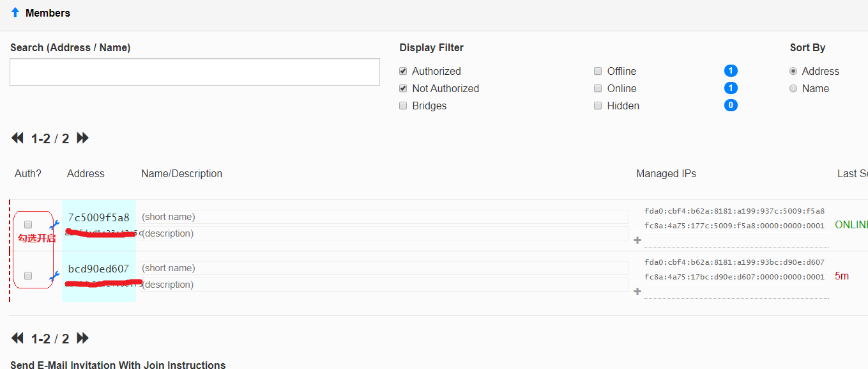
Task: Add managed IP with plus for bcd90ed607
Action: [x=637, y=292]
